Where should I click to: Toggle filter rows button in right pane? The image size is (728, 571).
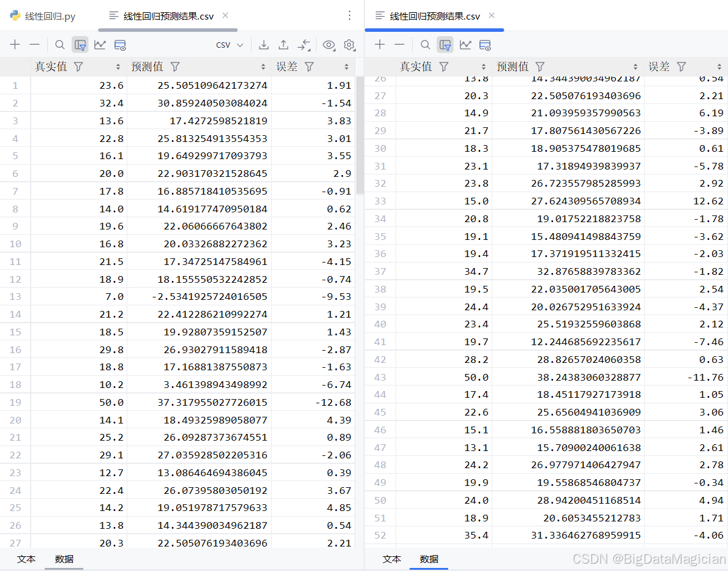pos(445,45)
